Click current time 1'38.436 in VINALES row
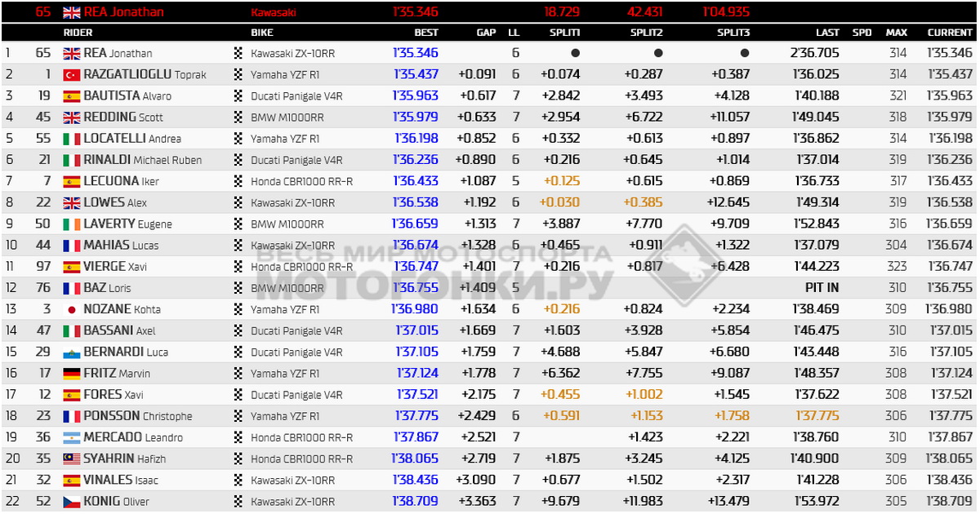980x514 pixels. (x=950, y=480)
